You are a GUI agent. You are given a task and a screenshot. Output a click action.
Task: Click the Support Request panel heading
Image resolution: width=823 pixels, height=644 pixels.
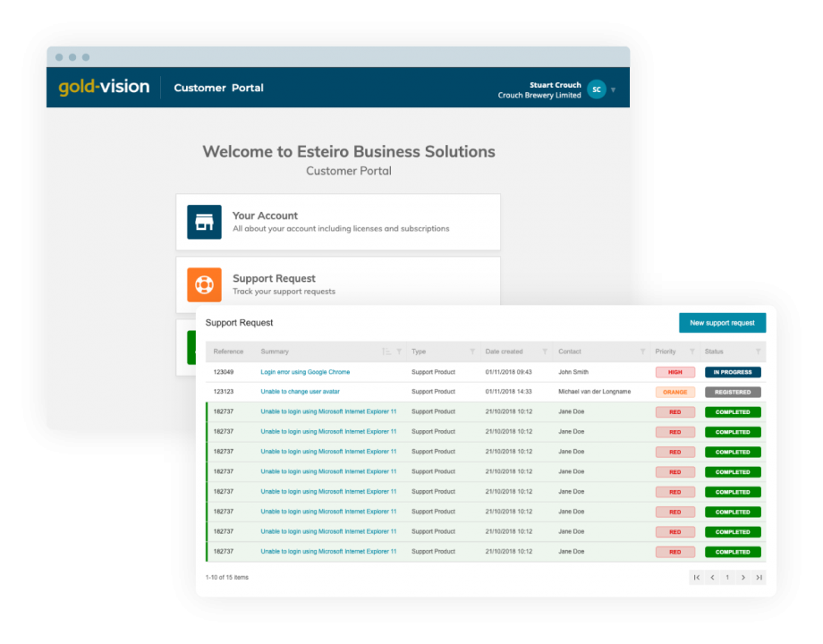240,323
